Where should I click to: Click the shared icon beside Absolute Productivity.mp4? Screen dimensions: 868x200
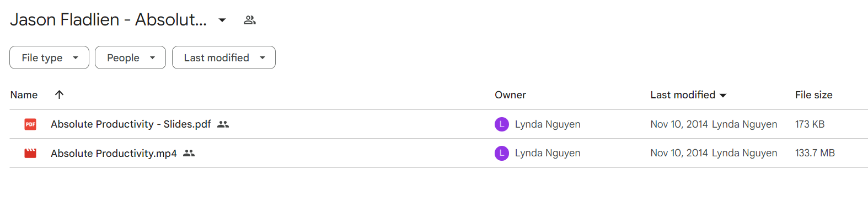[x=189, y=153]
